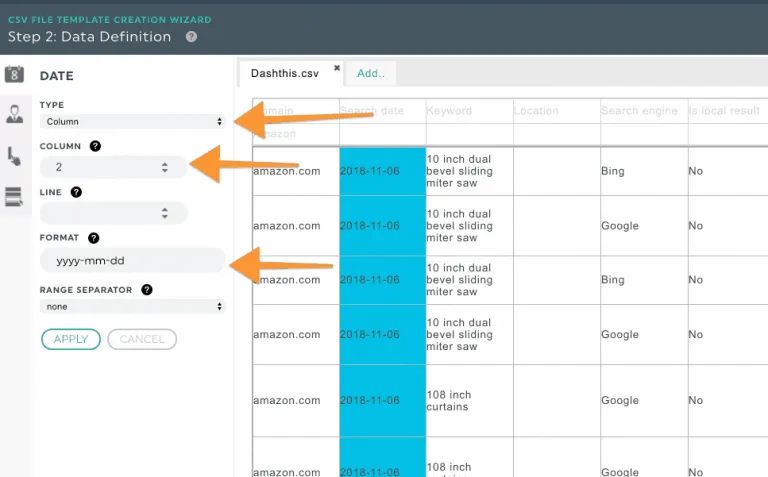Viewport: 768px width, 477px height.
Task: Switch to the Dashthis.csv tab
Action: coord(285,73)
